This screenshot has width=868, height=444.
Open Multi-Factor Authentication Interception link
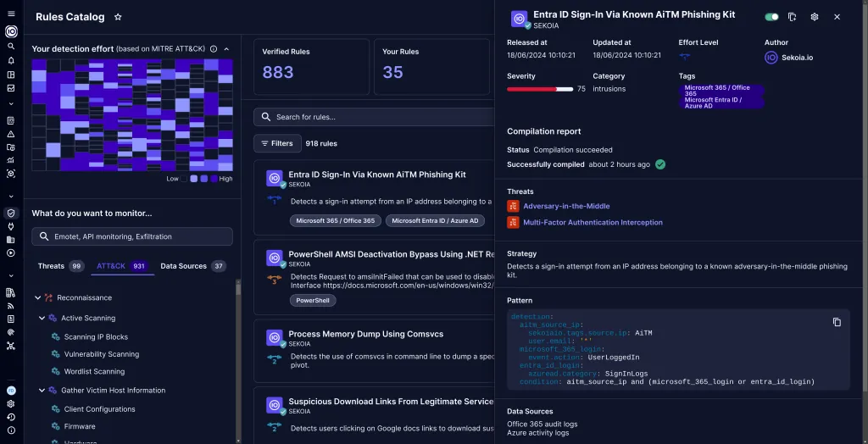pyautogui.click(x=593, y=223)
